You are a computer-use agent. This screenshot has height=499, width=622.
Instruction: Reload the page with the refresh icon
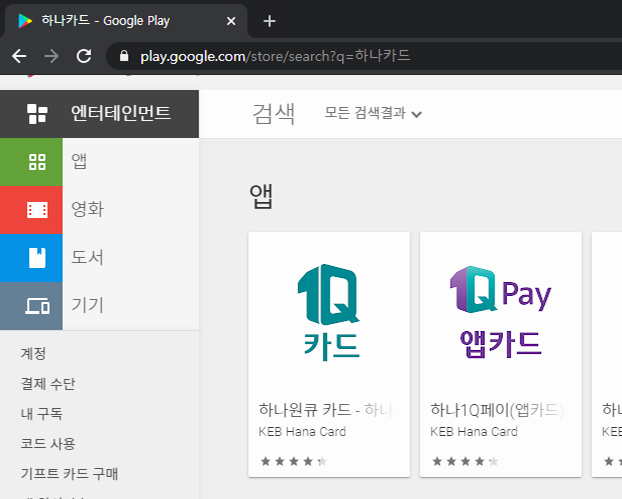pos(84,56)
